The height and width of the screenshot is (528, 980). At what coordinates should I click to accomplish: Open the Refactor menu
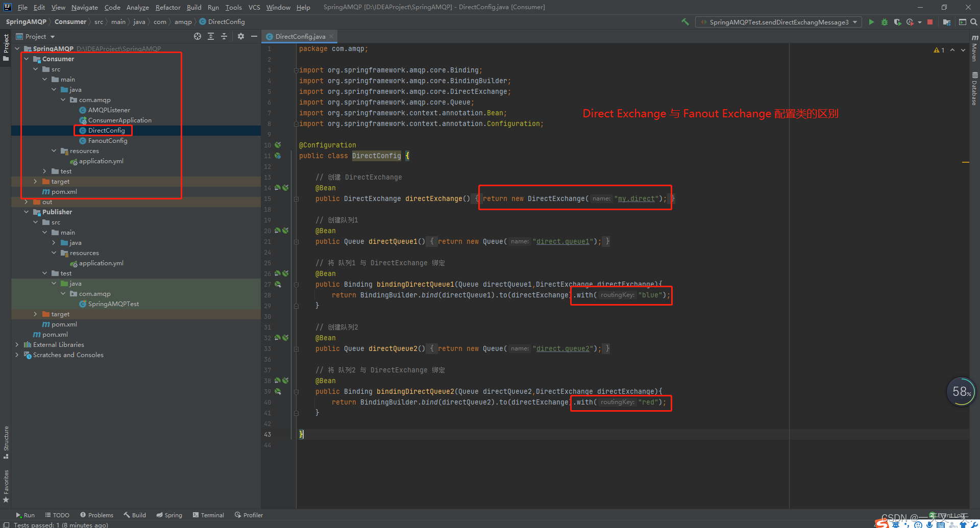pyautogui.click(x=168, y=7)
